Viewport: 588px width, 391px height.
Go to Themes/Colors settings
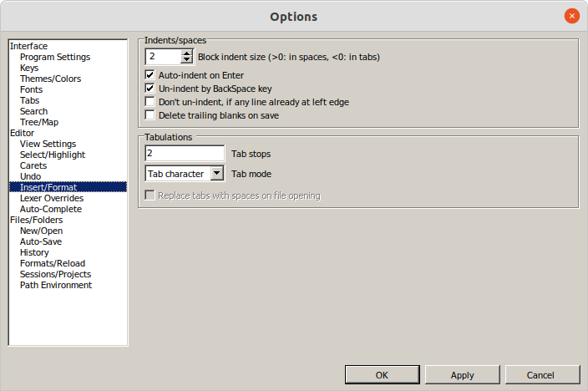click(51, 79)
